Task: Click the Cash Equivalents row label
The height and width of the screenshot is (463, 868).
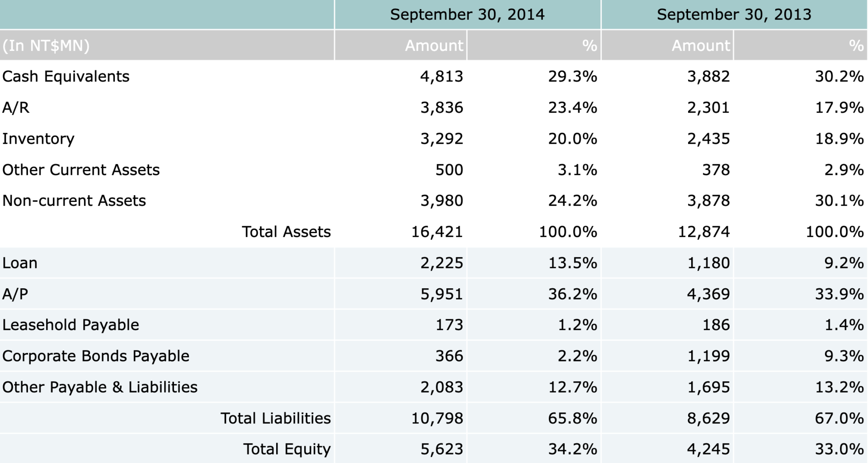Action: click(66, 76)
